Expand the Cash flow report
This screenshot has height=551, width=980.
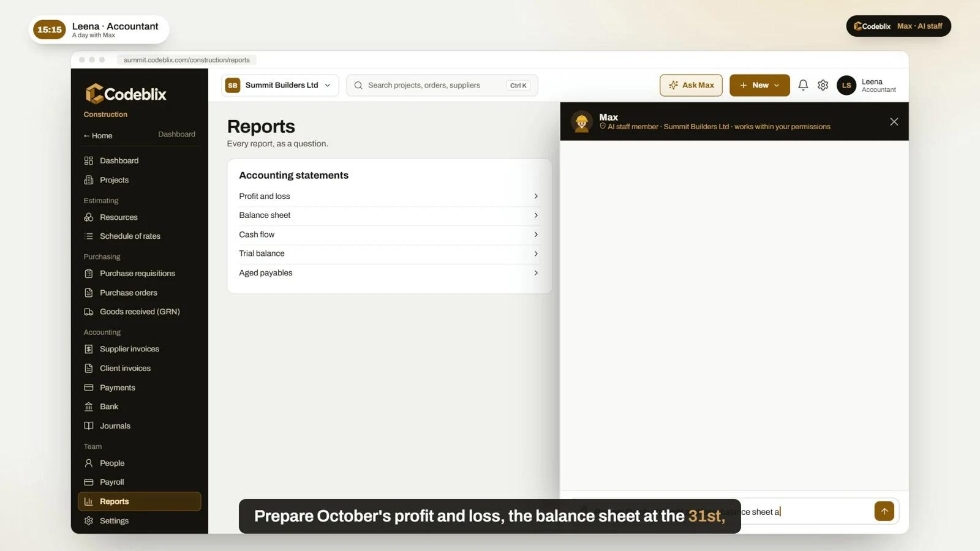click(x=389, y=234)
